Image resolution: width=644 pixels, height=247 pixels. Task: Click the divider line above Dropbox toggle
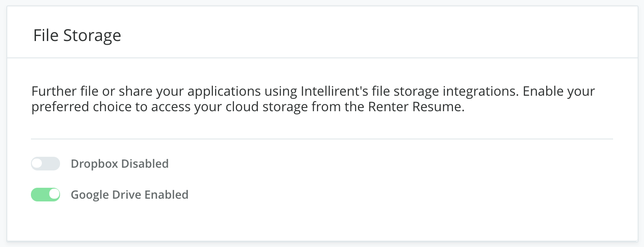point(322,139)
